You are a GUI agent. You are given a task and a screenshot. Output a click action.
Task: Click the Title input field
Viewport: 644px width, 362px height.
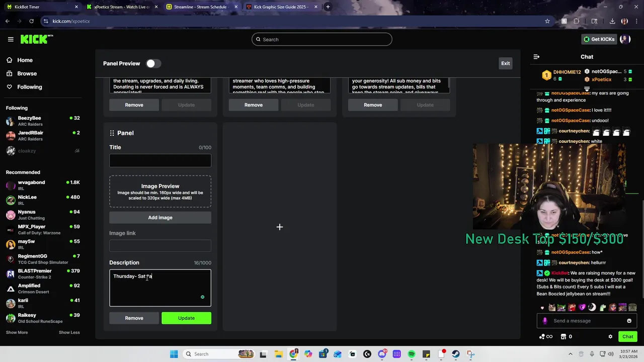160,160
